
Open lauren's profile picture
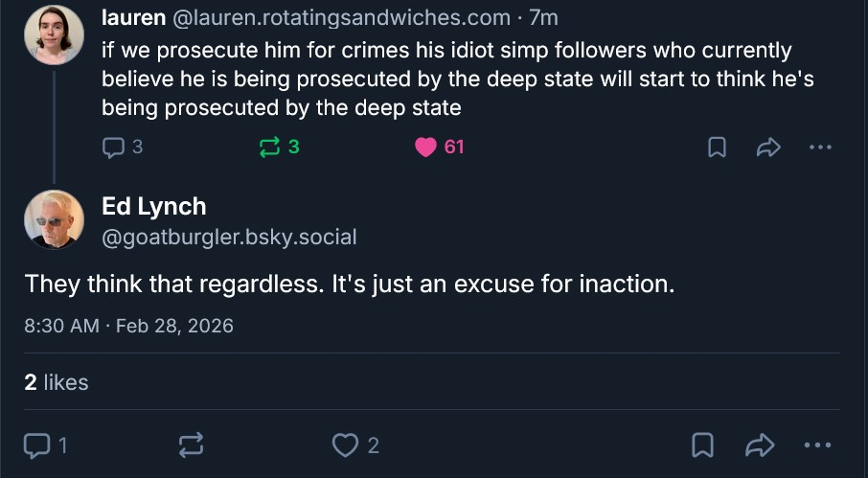click(x=54, y=34)
